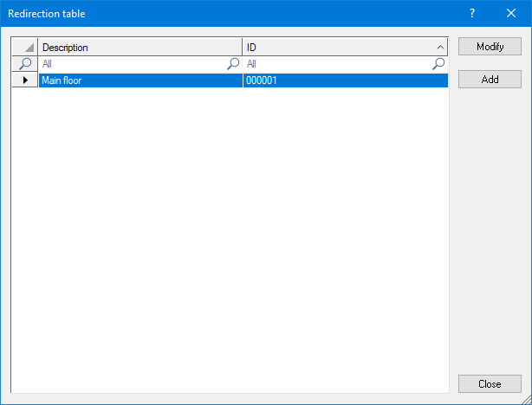Focus the Description filter field
This screenshot has height=405, width=532.
(130, 64)
